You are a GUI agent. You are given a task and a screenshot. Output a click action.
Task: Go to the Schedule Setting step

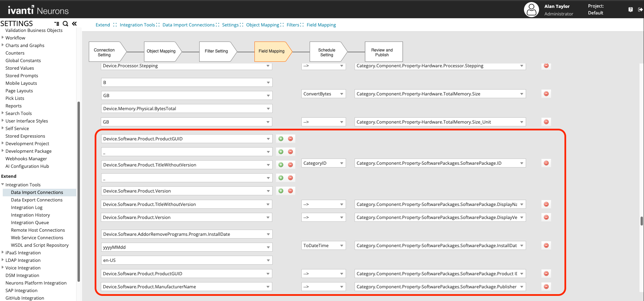(x=326, y=52)
